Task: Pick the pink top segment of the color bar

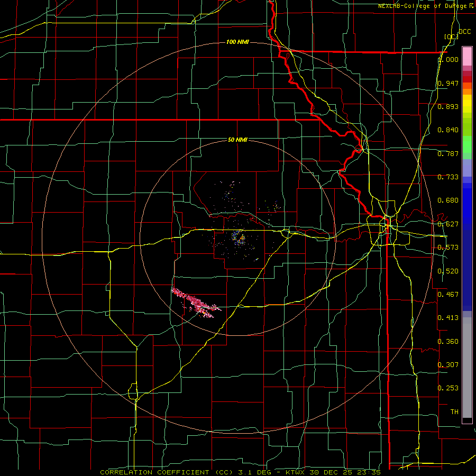Action: [x=467, y=57]
